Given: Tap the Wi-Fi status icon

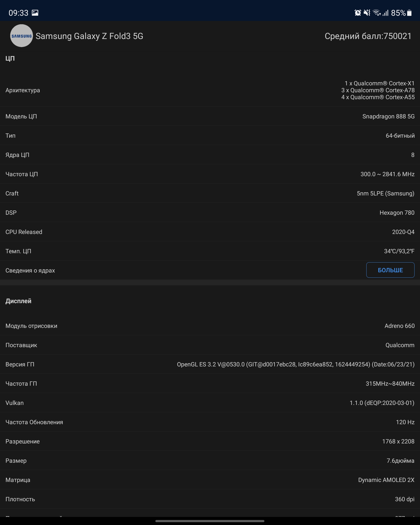Looking at the screenshot, I should tap(377, 13).
